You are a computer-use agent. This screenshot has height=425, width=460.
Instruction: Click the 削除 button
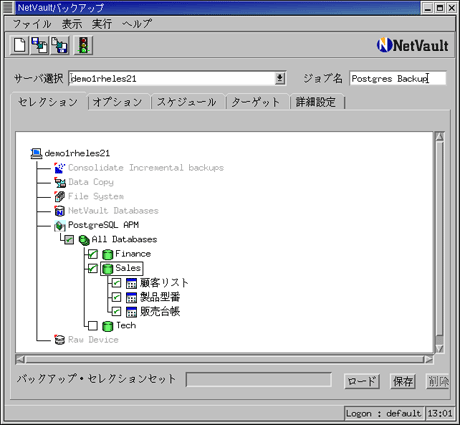pos(438,381)
